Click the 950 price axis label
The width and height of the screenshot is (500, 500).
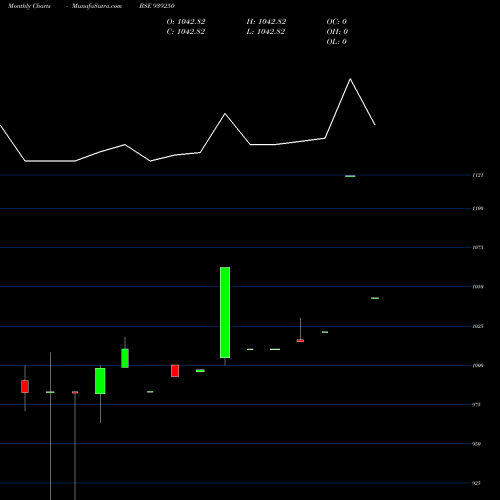(477, 444)
